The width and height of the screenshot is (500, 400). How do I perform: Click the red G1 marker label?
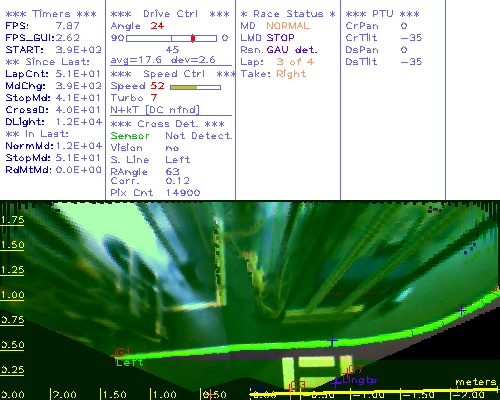(123, 352)
